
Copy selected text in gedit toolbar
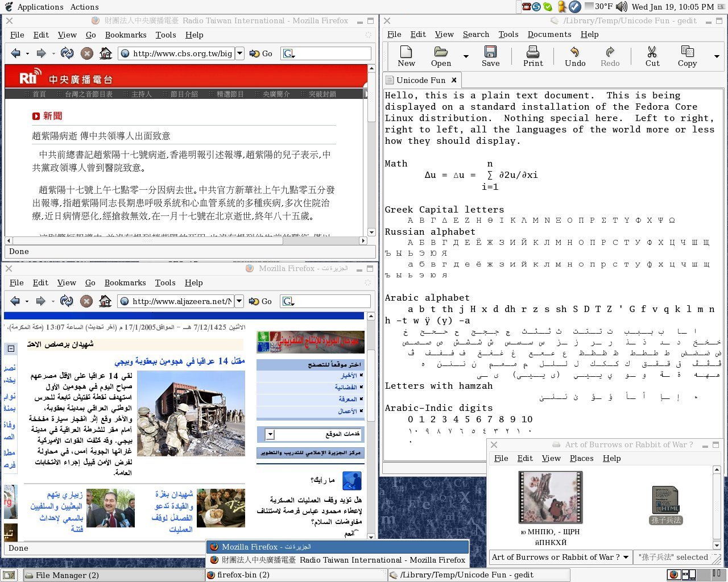tap(687, 57)
